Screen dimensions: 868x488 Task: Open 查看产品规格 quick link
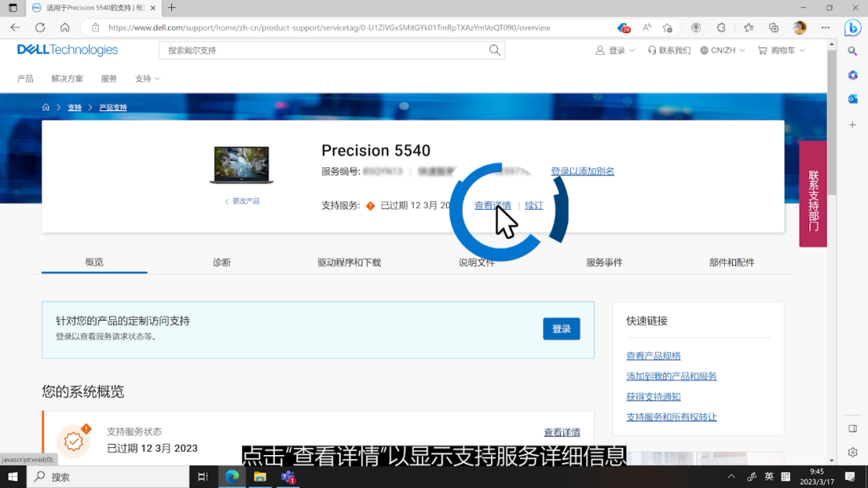(x=653, y=355)
